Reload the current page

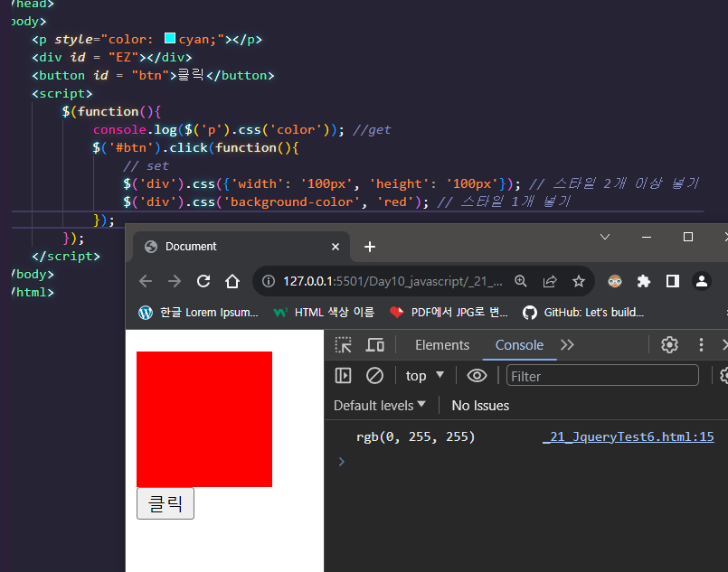[x=203, y=281]
